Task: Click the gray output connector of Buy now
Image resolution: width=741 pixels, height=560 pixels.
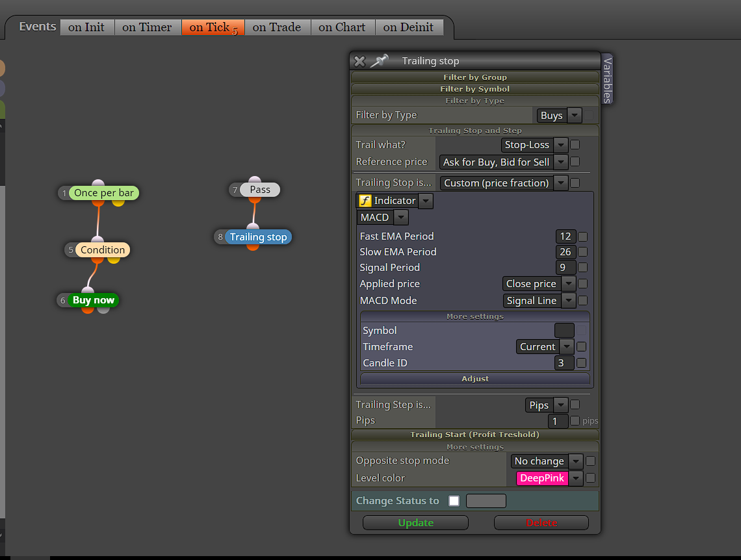Action: pos(103,311)
